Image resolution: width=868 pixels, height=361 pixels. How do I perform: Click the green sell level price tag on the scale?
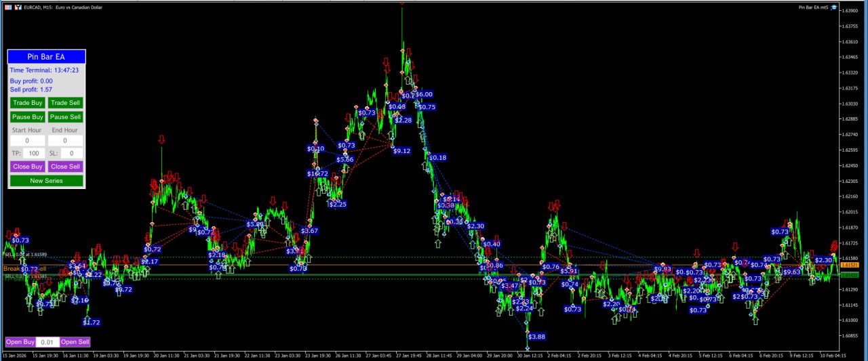point(849,275)
